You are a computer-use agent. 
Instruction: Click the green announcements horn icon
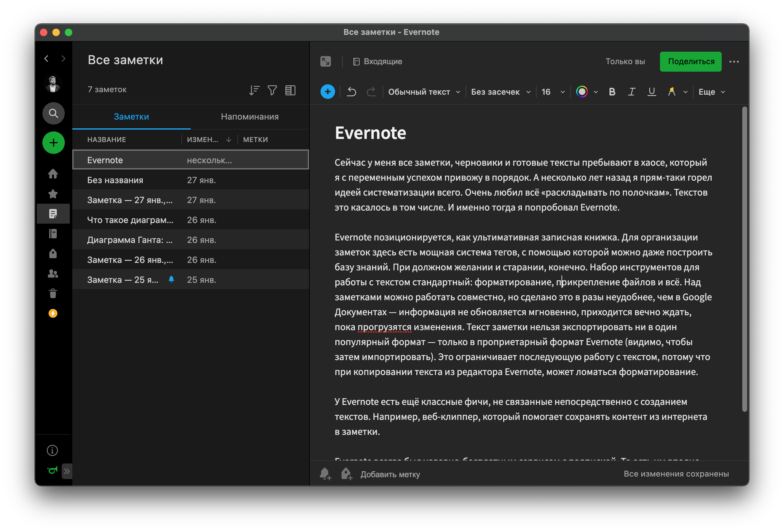tap(52, 470)
